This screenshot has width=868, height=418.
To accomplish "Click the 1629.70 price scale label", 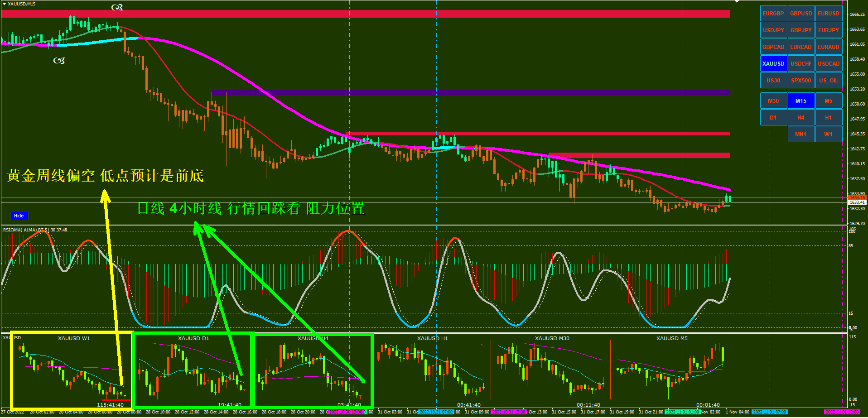I will pyautogui.click(x=857, y=224).
